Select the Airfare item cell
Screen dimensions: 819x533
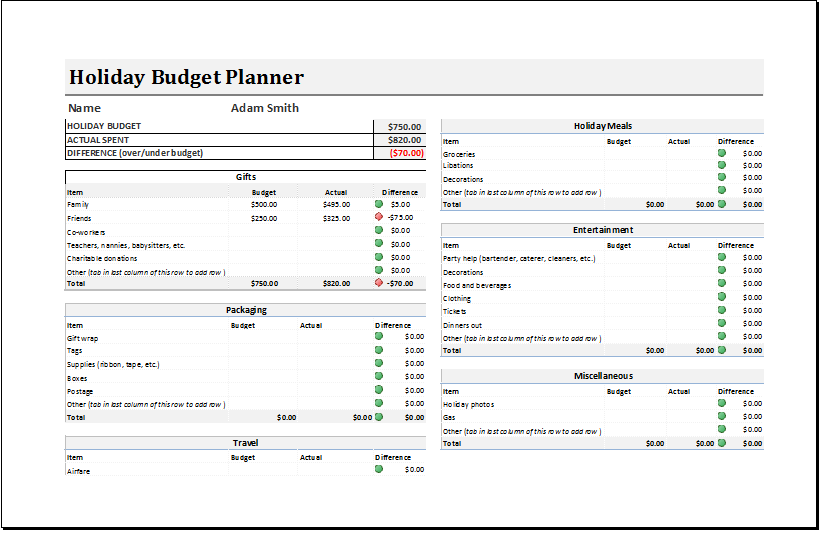point(78,471)
